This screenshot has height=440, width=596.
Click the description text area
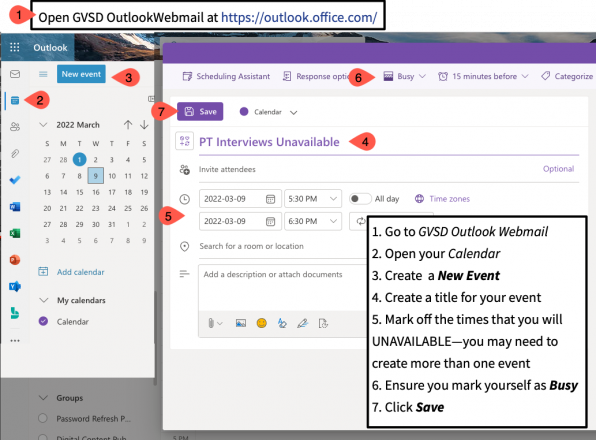(282, 287)
